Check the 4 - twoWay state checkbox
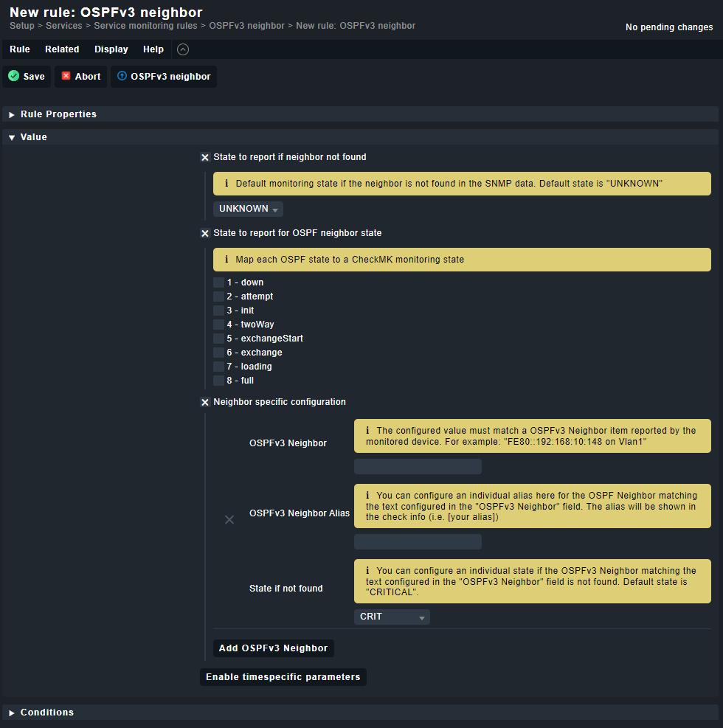The height and width of the screenshot is (728, 723). (218, 325)
